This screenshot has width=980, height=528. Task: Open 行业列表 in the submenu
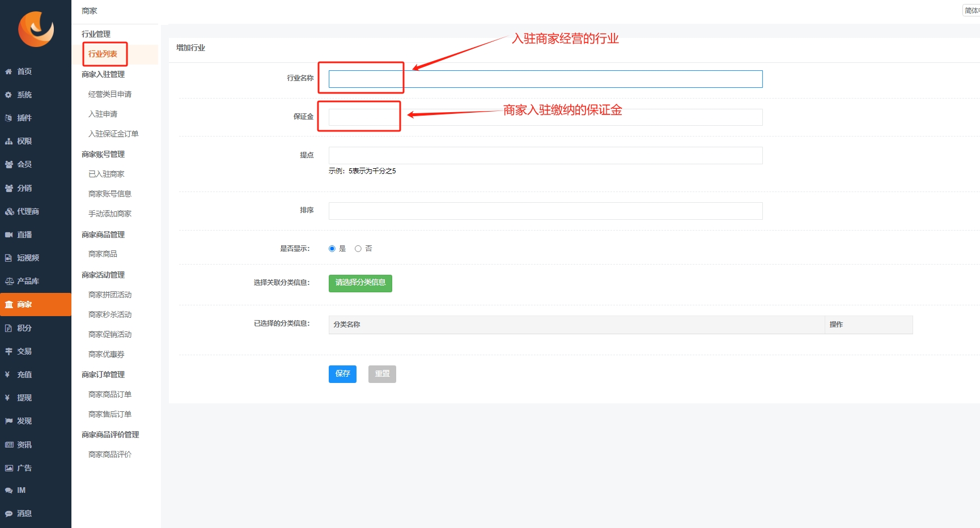point(103,54)
